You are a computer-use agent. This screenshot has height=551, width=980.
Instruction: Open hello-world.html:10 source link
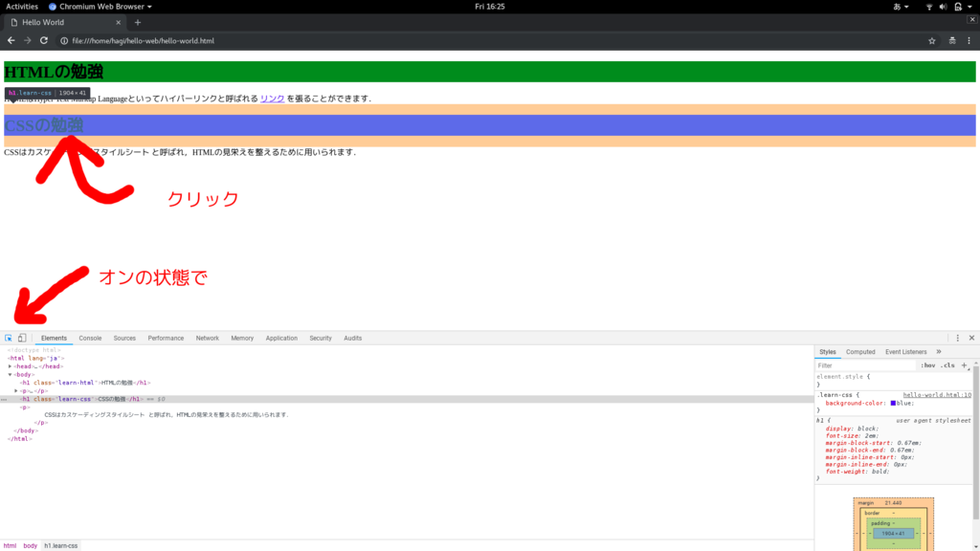pos(937,395)
